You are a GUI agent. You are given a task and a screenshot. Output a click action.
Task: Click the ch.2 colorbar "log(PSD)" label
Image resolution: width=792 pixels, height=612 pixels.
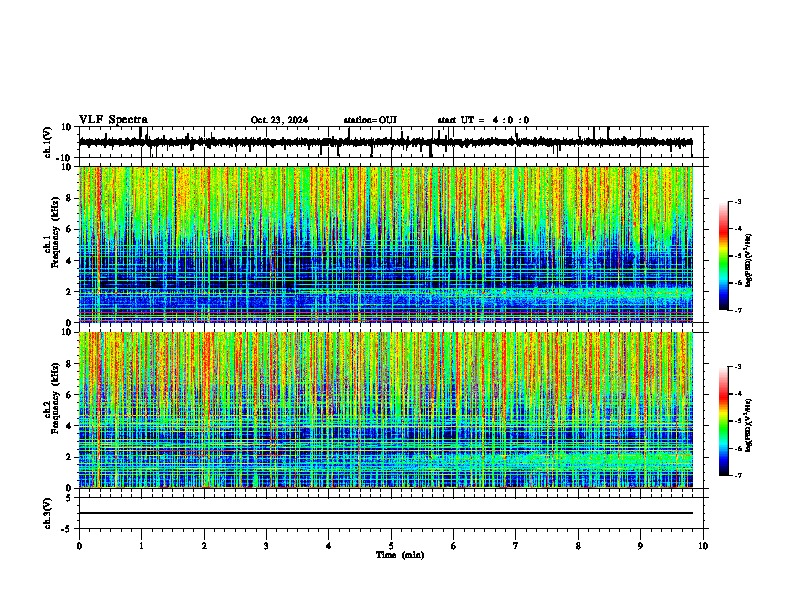(x=749, y=426)
